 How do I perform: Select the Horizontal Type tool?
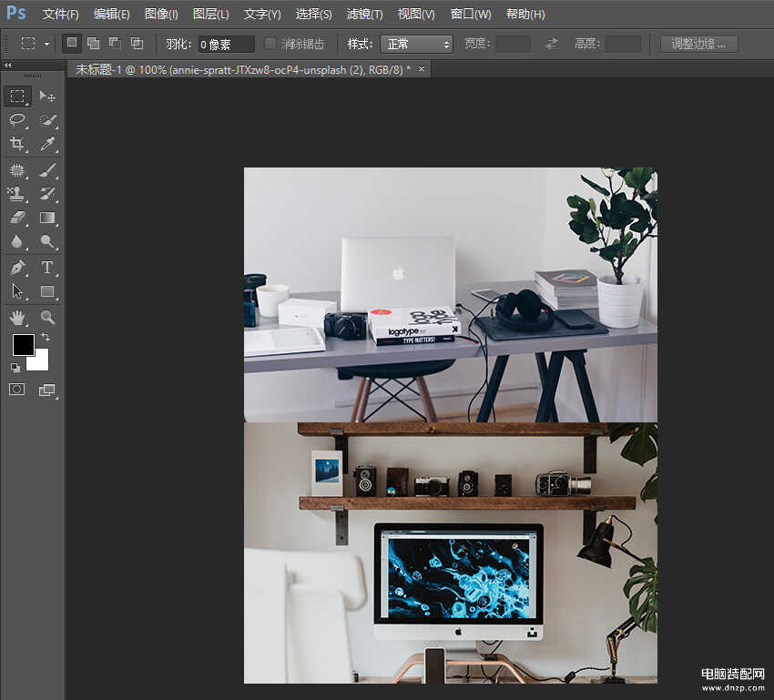tap(47, 268)
